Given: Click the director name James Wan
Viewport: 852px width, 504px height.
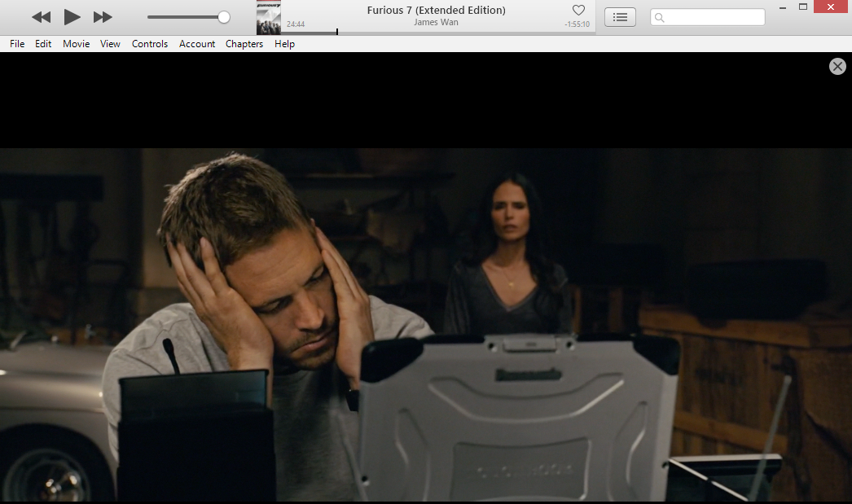Looking at the screenshot, I should [437, 22].
